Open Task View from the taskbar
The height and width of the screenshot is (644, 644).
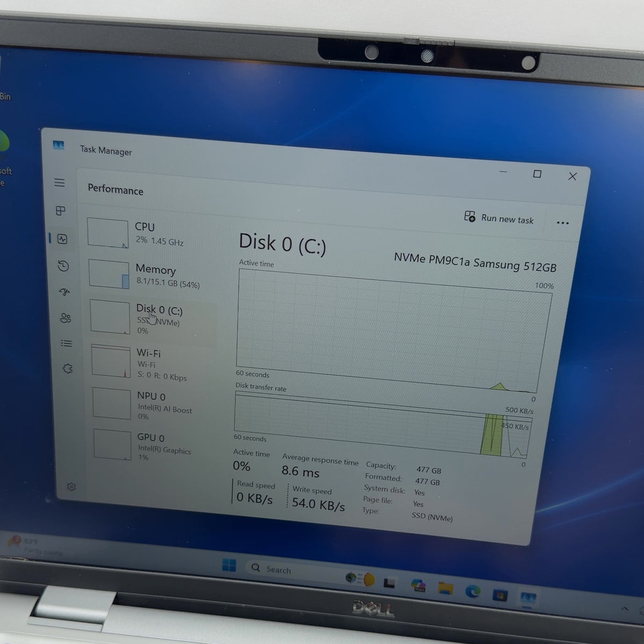[x=390, y=583]
